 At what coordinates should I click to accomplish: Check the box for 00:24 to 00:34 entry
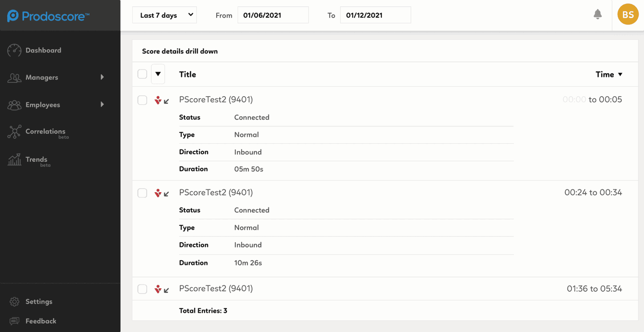[x=142, y=193]
